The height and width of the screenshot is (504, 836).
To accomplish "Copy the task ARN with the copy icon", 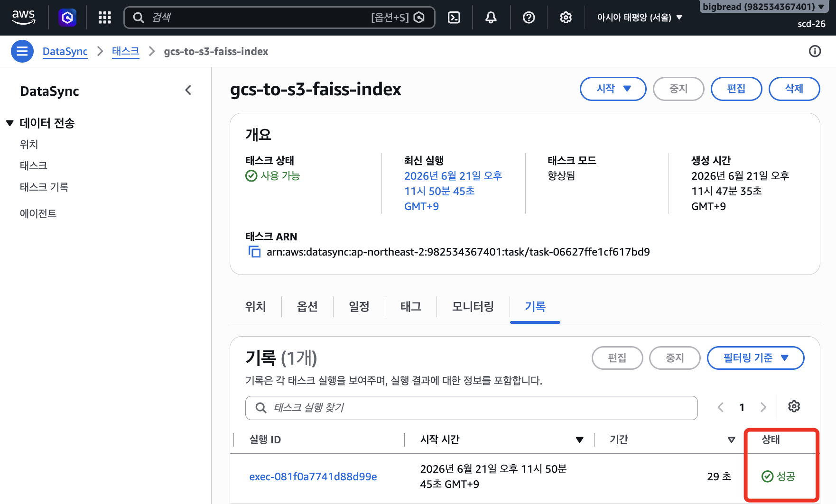I will pos(254,252).
